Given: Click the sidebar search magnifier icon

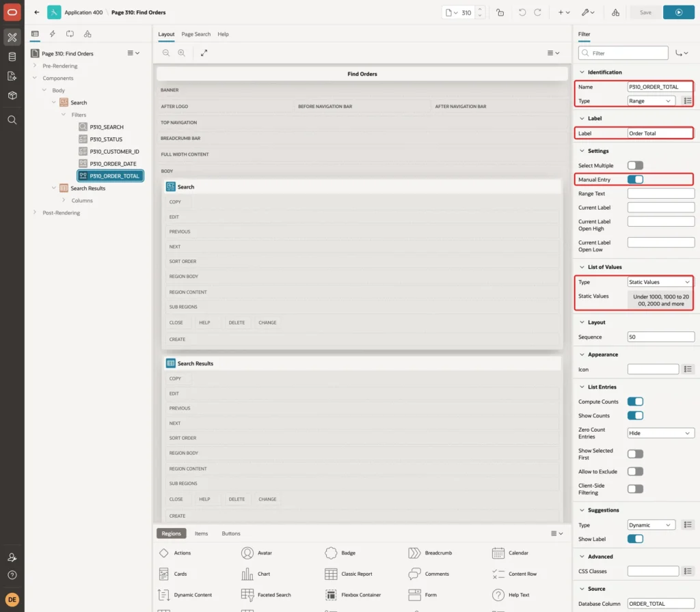Looking at the screenshot, I should (12, 120).
